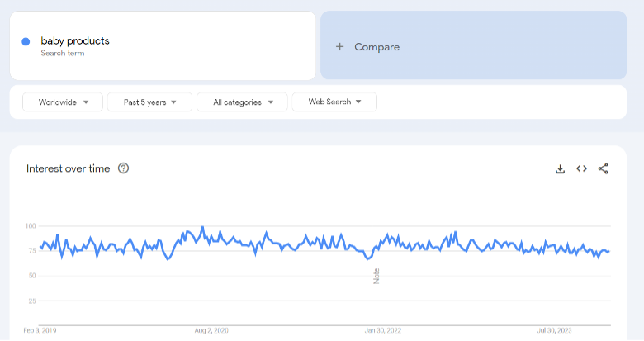Add a Compare search term
644x341 pixels.
click(473, 45)
